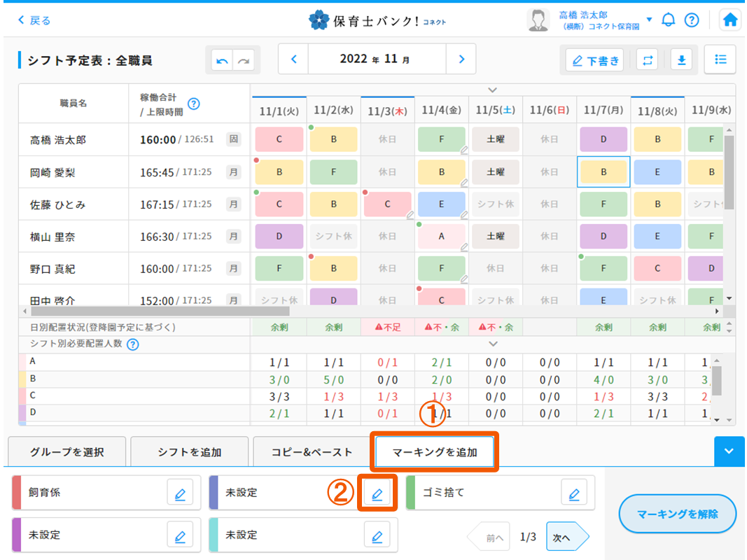This screenshot has width=747, height=560.
Task: Open the list view icon button
Action: [720, 59]
